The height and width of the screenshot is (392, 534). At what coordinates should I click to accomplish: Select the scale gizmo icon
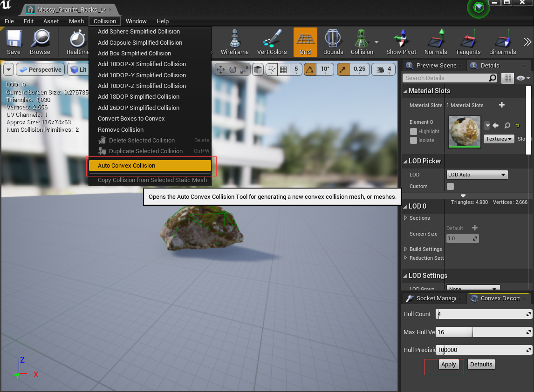tap(245, 69)
